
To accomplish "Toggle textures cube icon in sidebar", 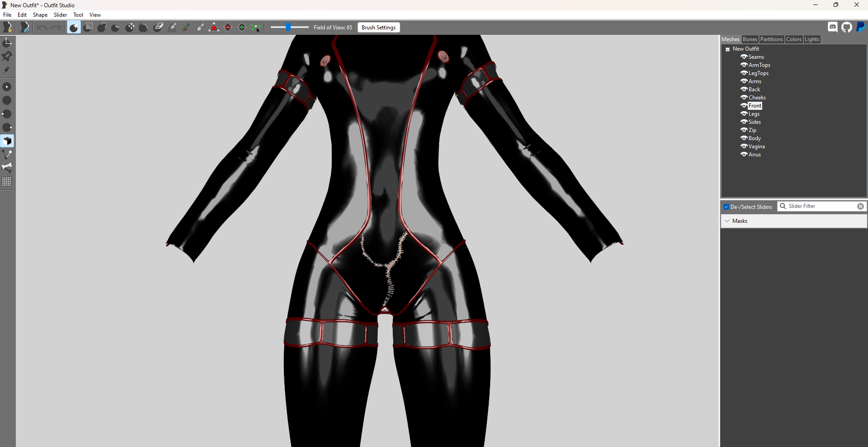I will (7, 141).
